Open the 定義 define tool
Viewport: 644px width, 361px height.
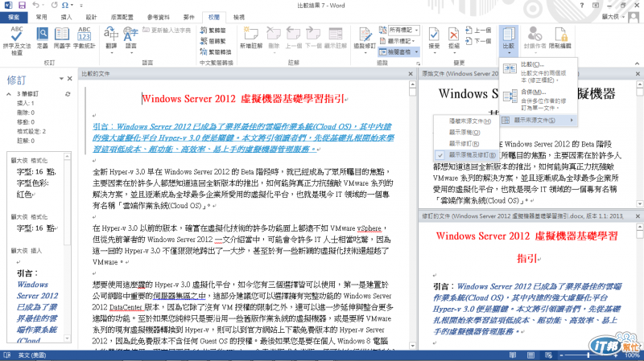point(43,38)
